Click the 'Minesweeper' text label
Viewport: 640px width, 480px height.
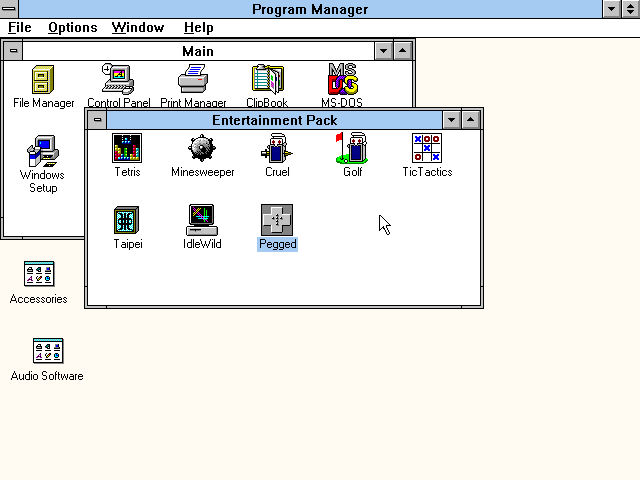coord(202,172)
